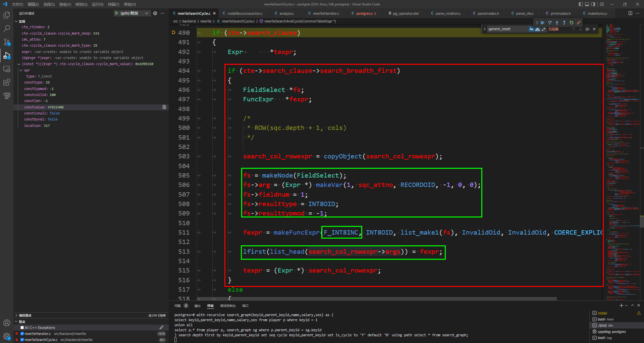Toggle Use Regular Expression in find
Image resolution: width=644 pixels, height=343 pixels.
pyautogui.click(x=543, y=29)
